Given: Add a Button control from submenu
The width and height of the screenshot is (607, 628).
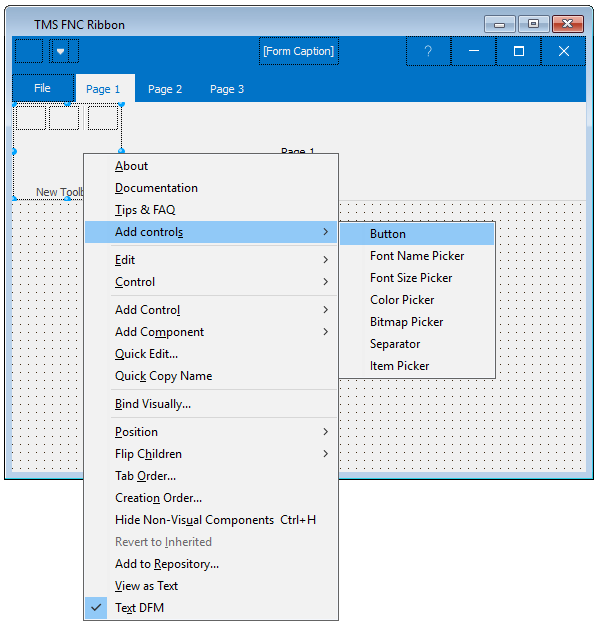Looking at the screenshot, I should [417, 234].
